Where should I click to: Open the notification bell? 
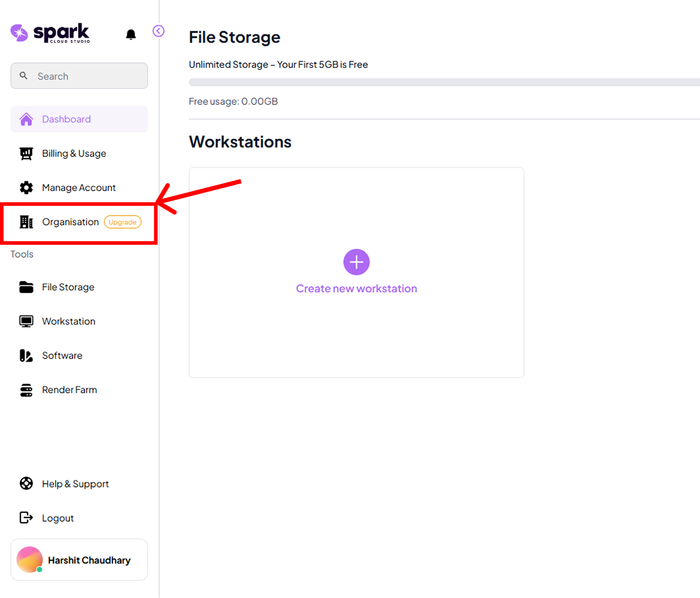131,34
